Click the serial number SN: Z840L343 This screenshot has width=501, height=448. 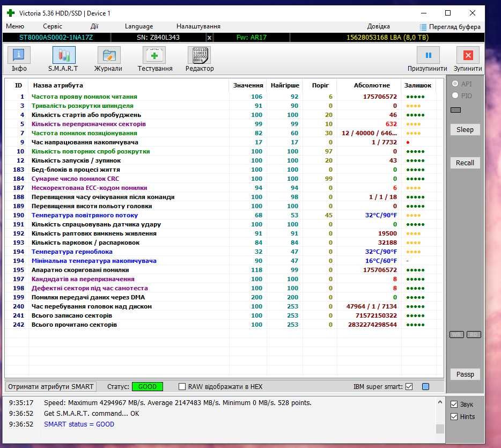point(158,38)
